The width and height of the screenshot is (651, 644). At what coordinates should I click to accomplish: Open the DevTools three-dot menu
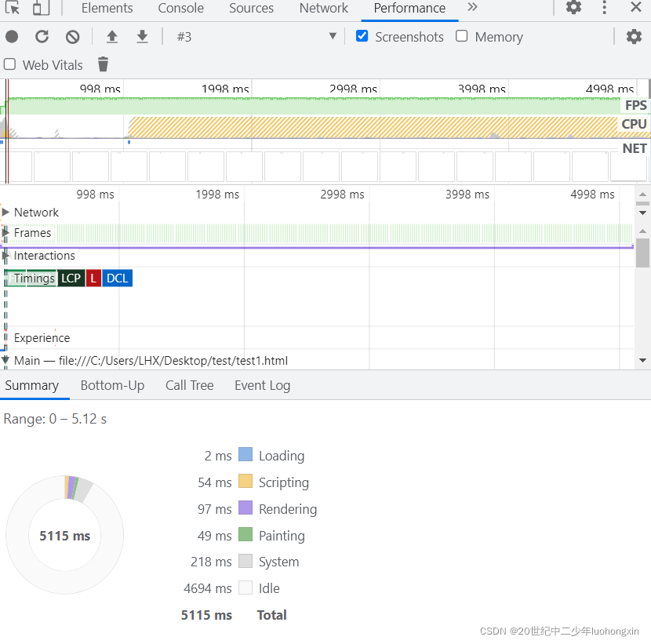click(605, 8)
